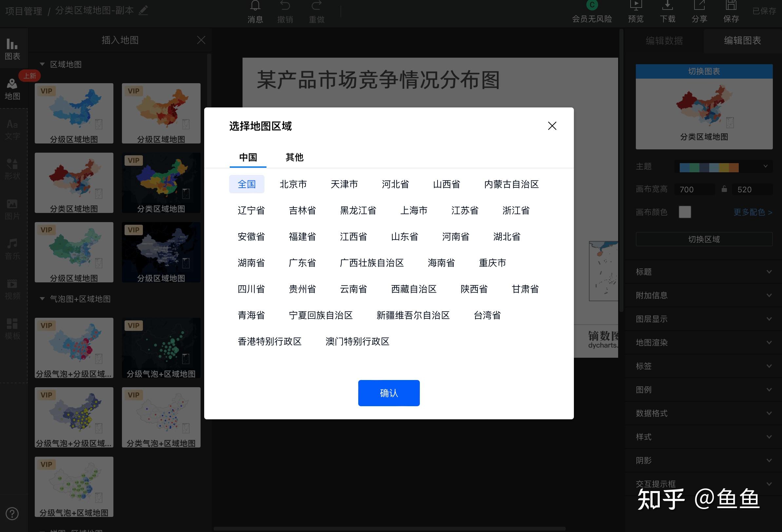Viewport: 782px width, 532px height.
Task: Open the 地图 sidebar section
Action: [x=12, y=89]
